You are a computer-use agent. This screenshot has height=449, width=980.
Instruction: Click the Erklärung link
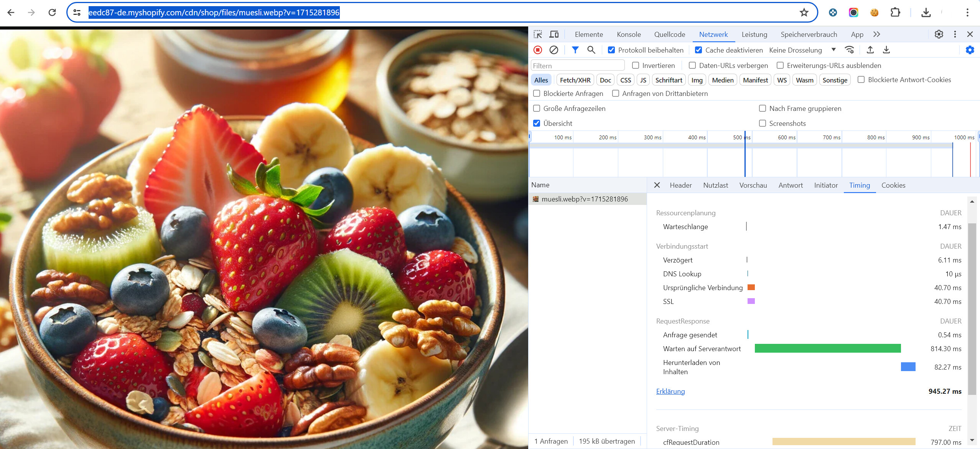coord(670,391)
